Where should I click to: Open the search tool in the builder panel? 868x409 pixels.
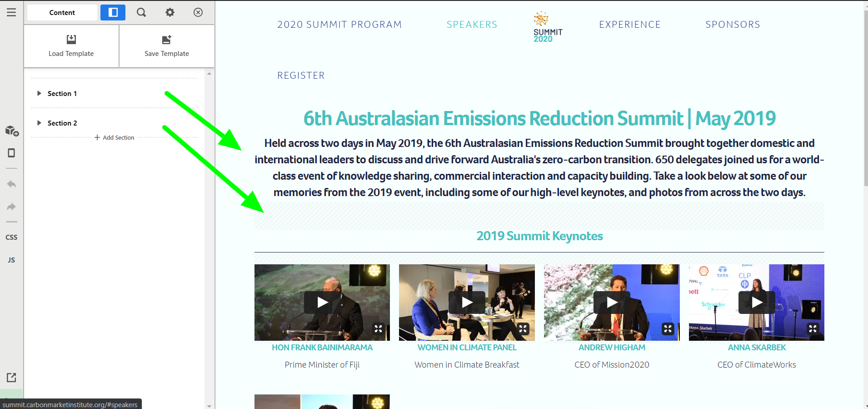[x=141, y=12]
